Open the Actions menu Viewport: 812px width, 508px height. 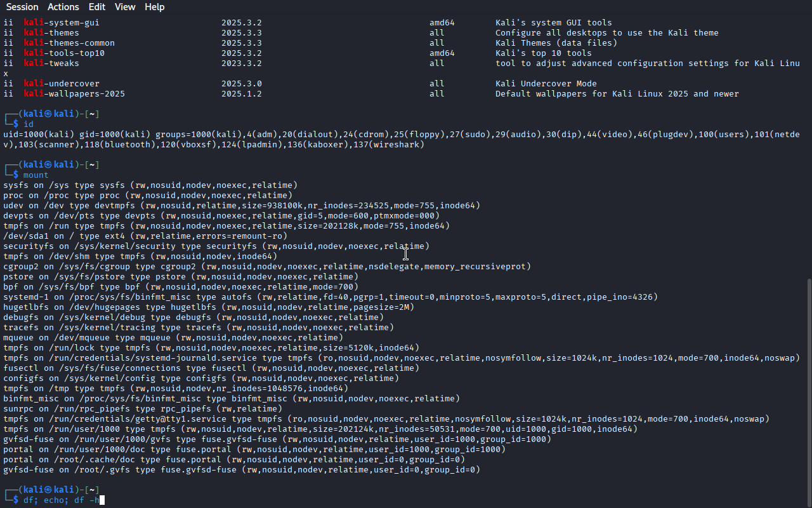click(63, 7)
